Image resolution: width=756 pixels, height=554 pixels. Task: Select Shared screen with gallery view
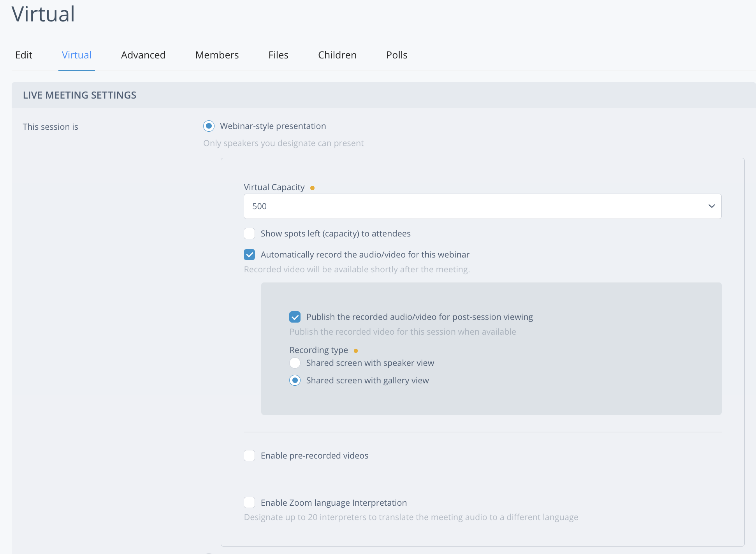[x=295, y=380]
